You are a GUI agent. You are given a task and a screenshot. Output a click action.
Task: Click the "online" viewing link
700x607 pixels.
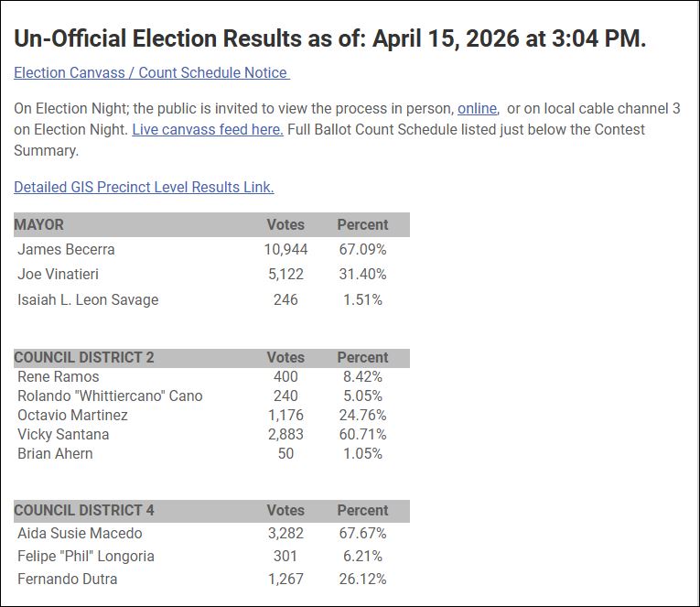(x=477, y=108)
